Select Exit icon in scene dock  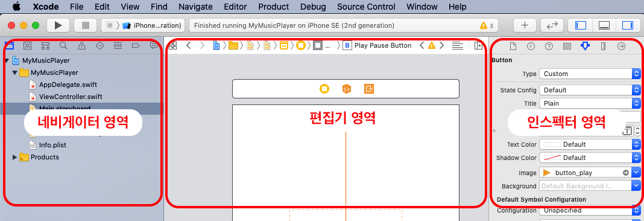click(x=369, y=89)
